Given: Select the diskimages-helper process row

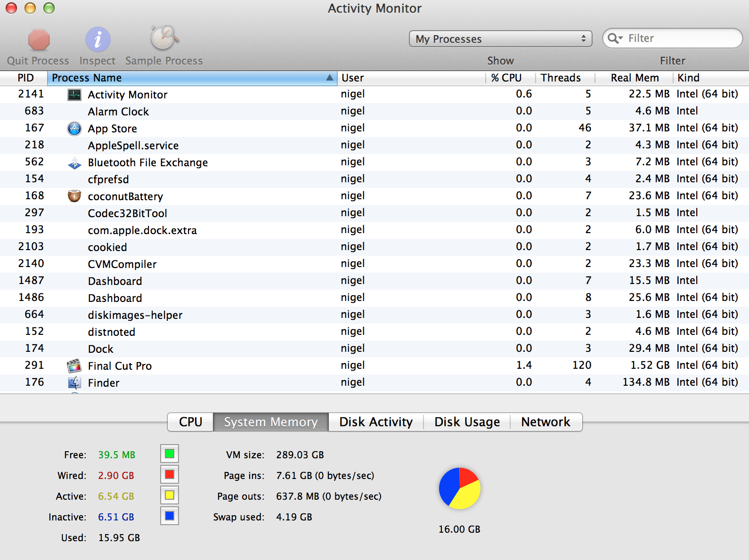Looking at the screenshot, I should click(x=374, y=315).
